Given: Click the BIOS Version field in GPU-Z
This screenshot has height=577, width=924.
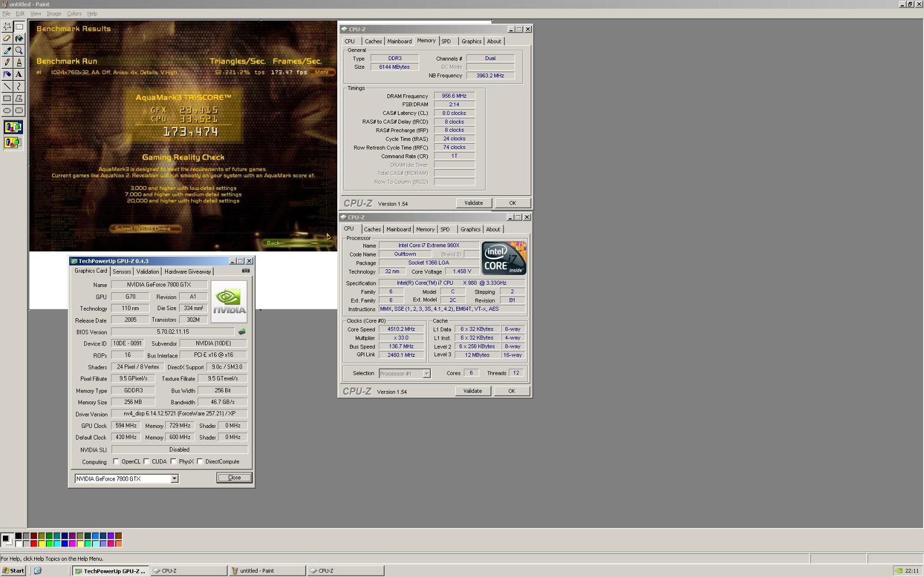Looking at the screenshot, I should coord(173,332).
